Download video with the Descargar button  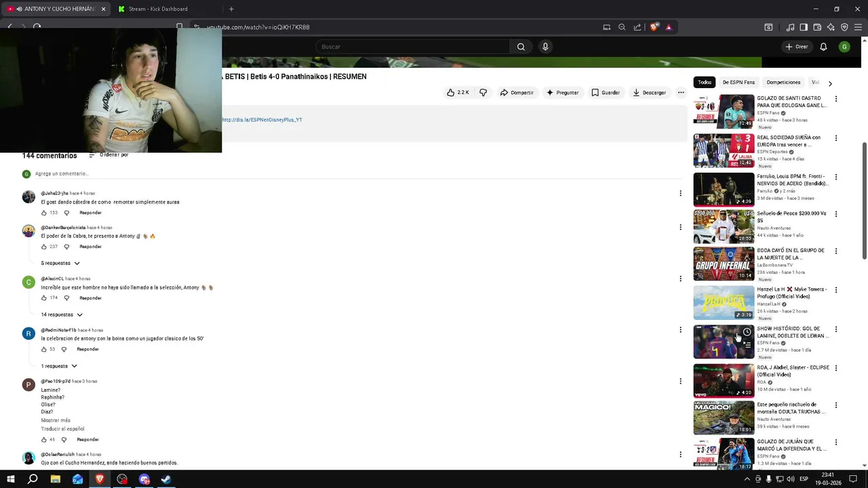(650, 92)
